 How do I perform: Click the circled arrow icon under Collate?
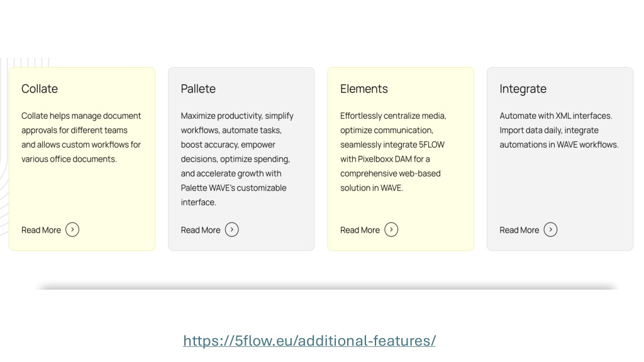72,229
